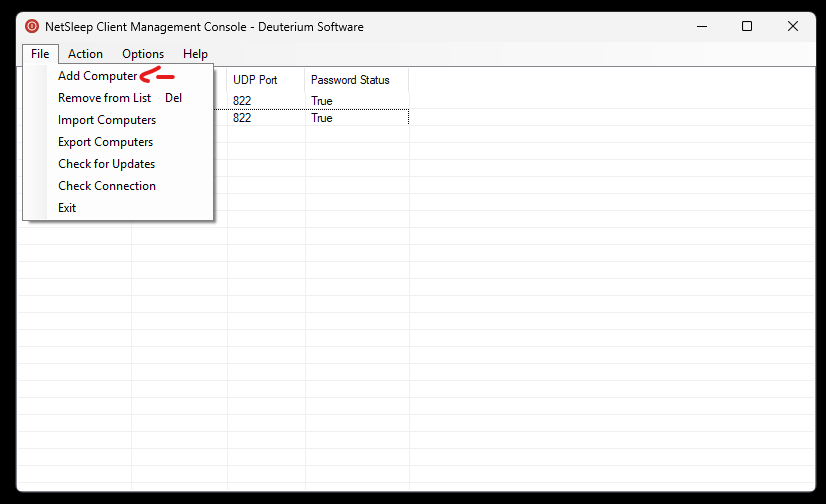This screenshot has height=504, width=826.
Task: Maximize the NetSleep console window
Action: pyautogui.click(x=747, y=26)
